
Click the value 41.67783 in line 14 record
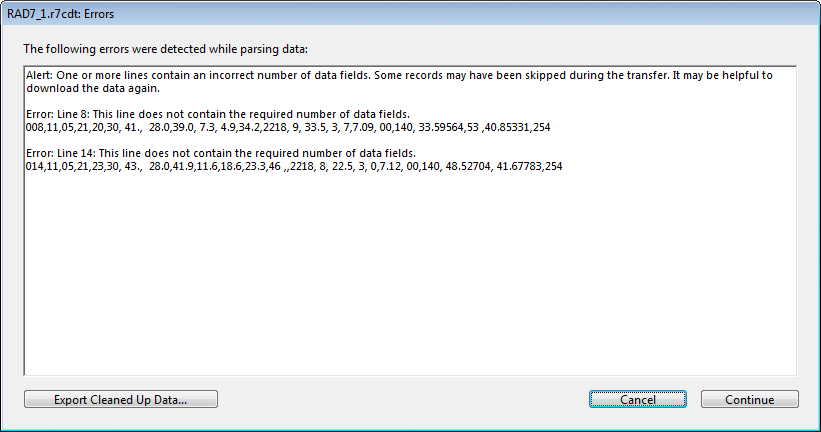coord(519,167)
